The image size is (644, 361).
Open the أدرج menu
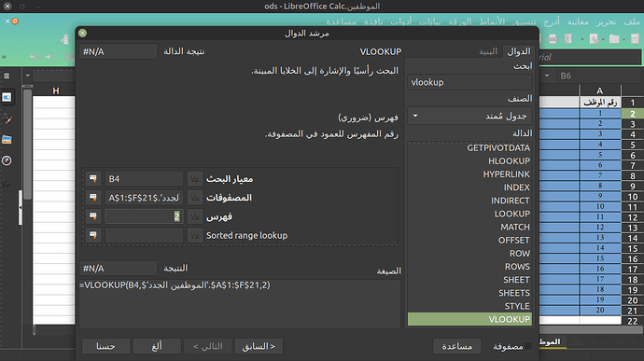point(552,21)
